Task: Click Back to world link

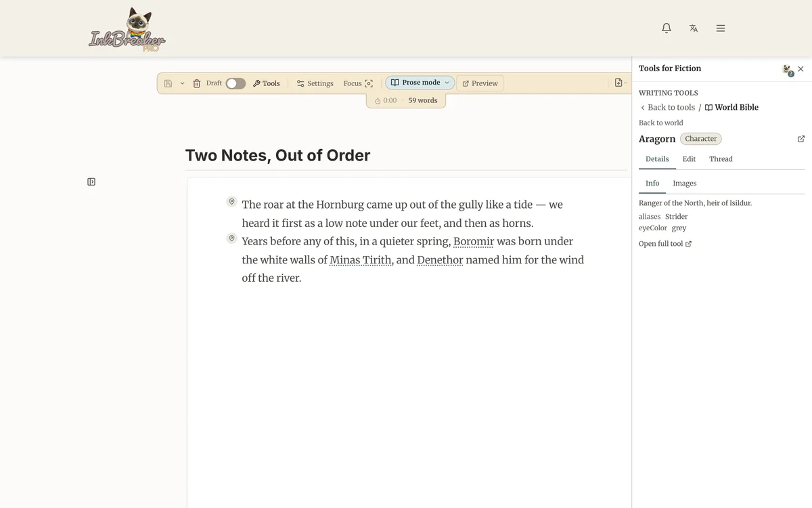Action: (x=661, y=123)
